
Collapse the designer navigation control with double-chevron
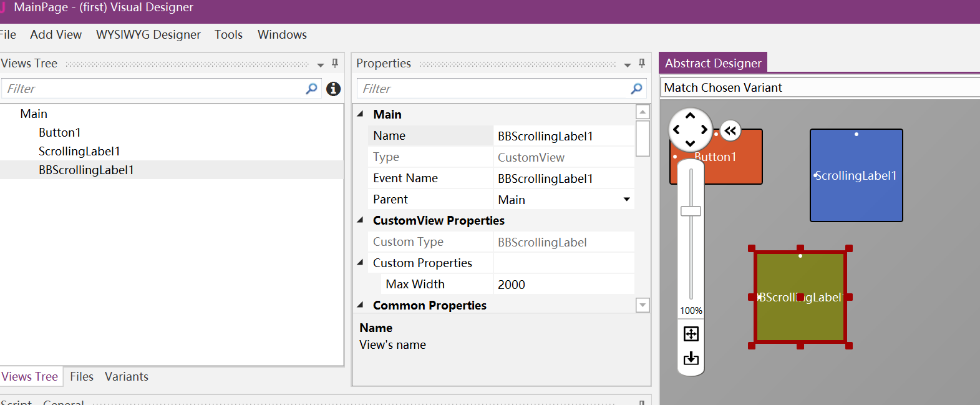pyautogui.click(x=730, y=131)
